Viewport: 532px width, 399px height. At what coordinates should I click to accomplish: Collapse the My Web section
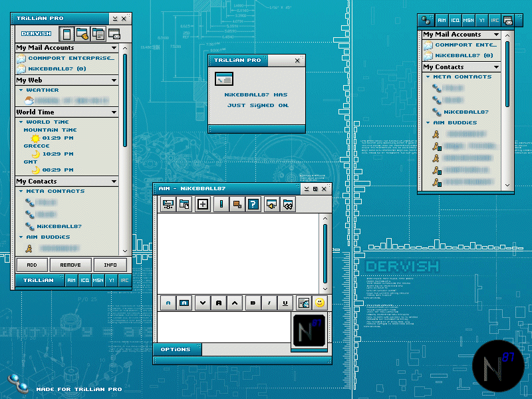(x=114, y=80)
